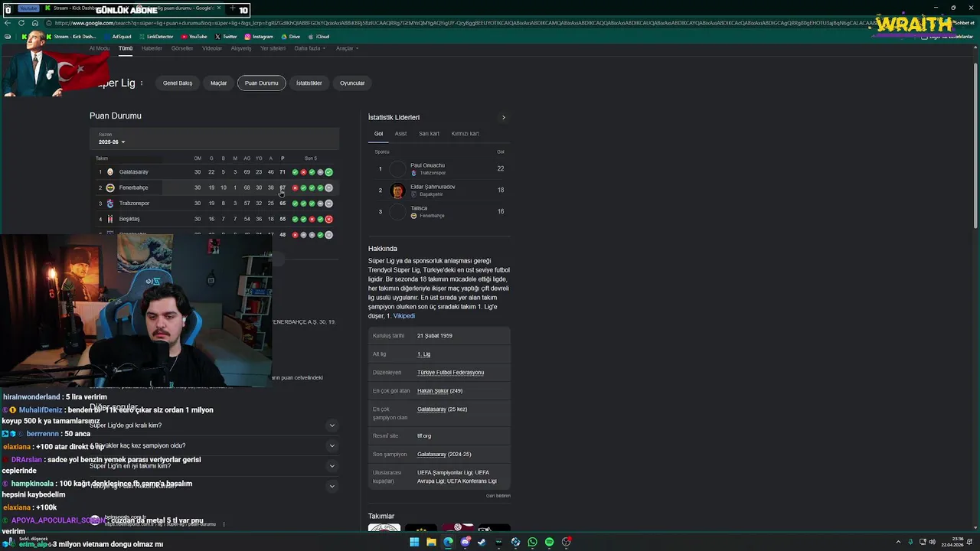
Task: Expand the fourth related question chevron
Action: coord(332,486)
